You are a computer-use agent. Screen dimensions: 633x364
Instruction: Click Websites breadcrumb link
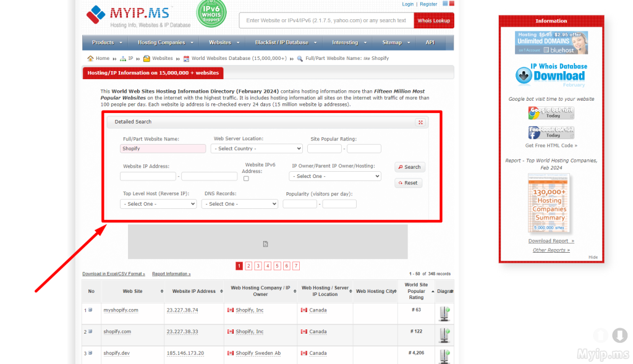click(x=163, y=59)
